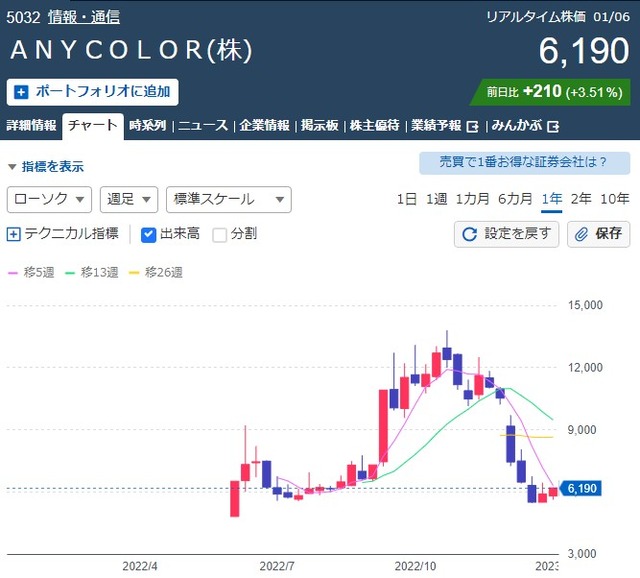Image resolution: width=640 pixels, height=578 pixels.
Task: Click the paperclip icon in 保存 button
Action: [x=581, y=234]
